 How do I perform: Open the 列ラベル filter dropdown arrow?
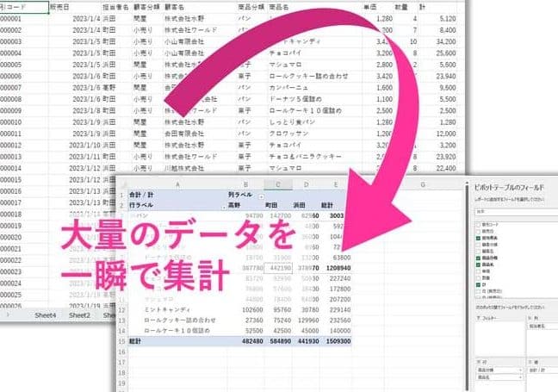tap(261, 195)
